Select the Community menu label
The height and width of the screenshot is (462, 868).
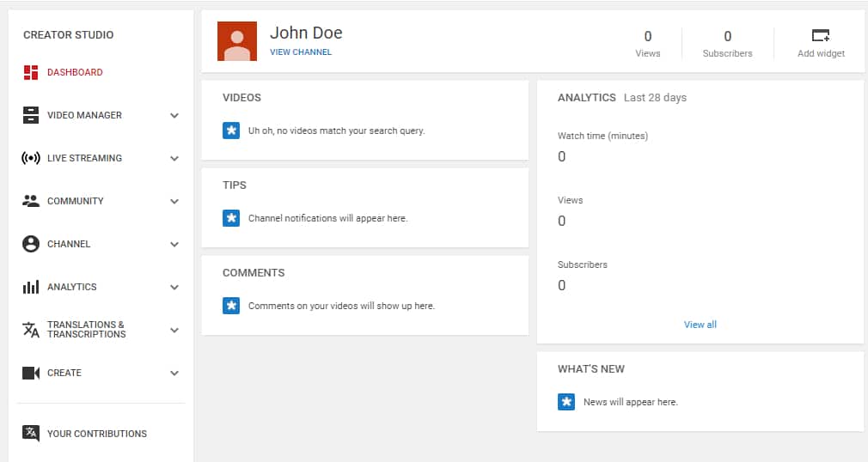tap(76, 201)
